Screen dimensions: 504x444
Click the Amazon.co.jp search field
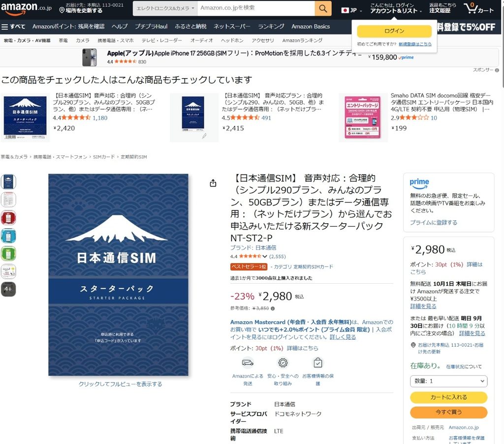tap(256, 8)
